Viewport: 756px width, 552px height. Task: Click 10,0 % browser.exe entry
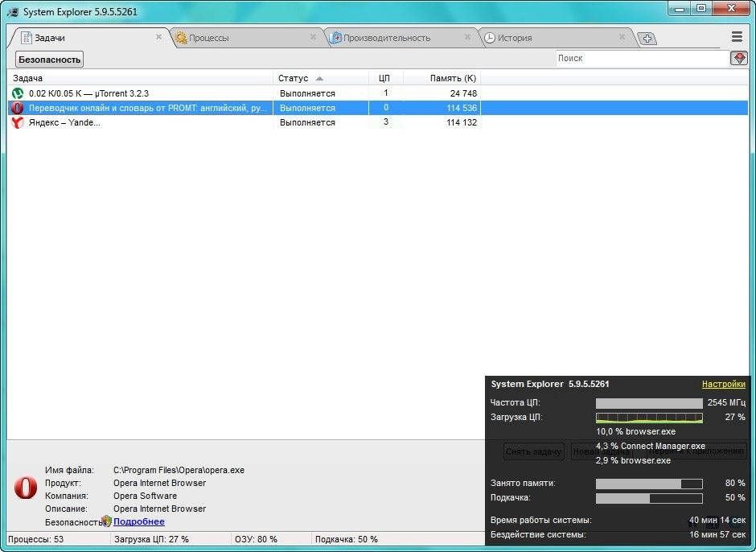635,431
